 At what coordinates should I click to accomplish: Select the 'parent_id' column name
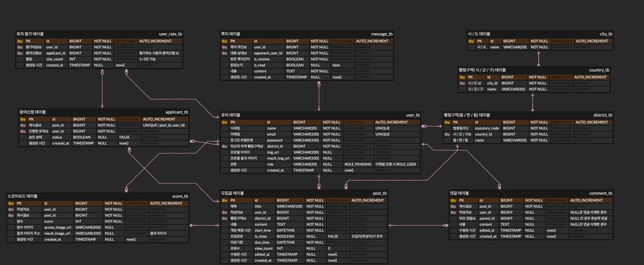pyautogui.click(x=487, y=218)
